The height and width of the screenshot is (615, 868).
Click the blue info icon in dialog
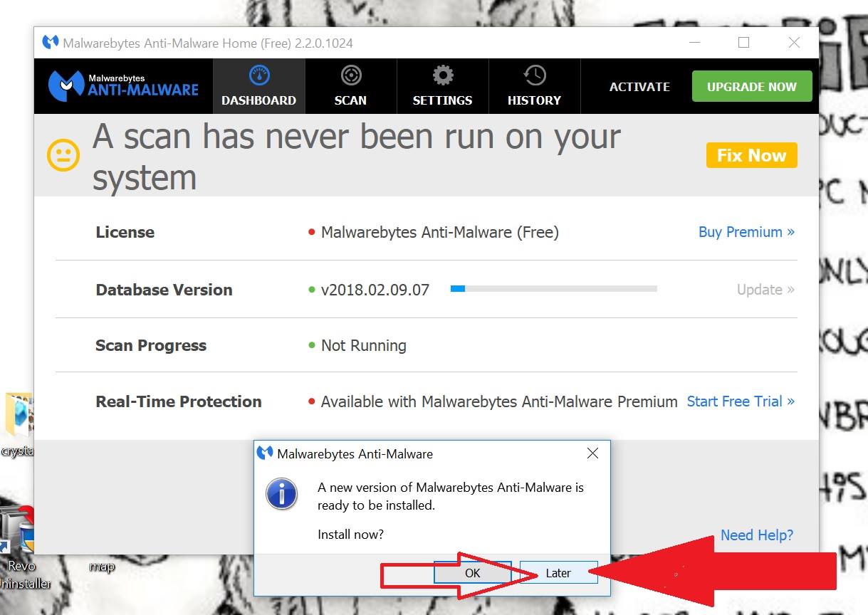pos(281,493)
